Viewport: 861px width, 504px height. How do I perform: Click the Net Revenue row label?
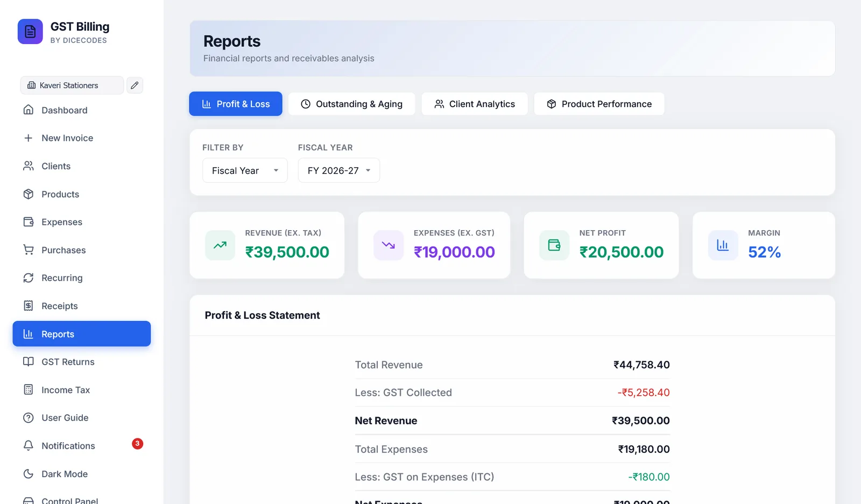pos(386,421)
